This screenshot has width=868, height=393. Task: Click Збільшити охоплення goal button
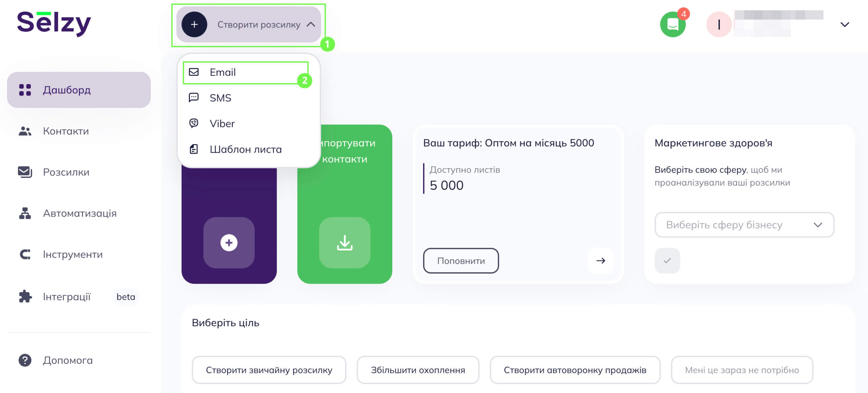(x=418, y=370)
